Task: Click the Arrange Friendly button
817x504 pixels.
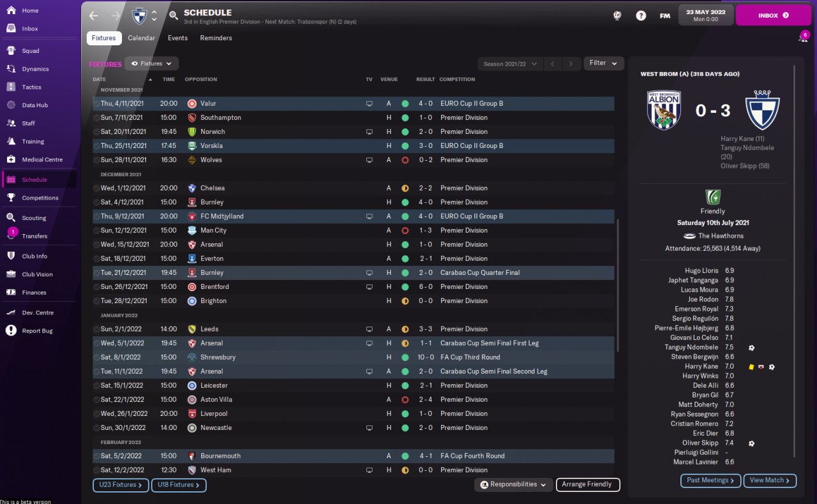Action: coord(588,485)
